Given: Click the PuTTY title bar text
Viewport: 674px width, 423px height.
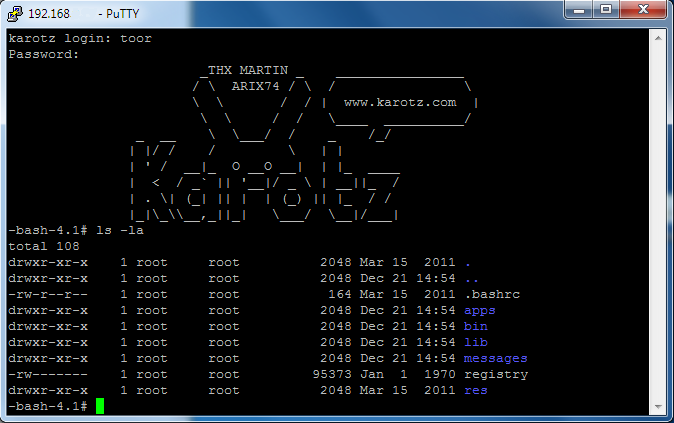Looking at the screenshot, I should (x=84, y=14).
